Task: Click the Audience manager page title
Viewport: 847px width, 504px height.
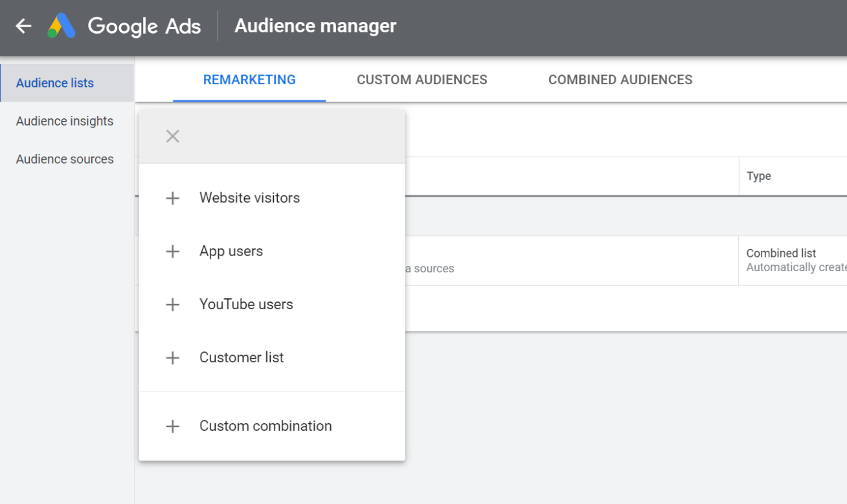Action: tap(315, 26)
